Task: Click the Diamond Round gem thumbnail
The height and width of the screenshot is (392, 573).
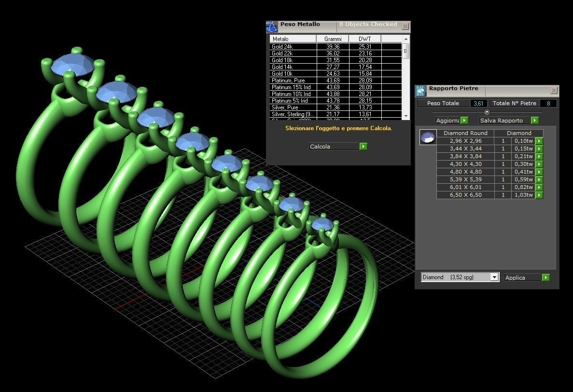Action: click(428, 137)
